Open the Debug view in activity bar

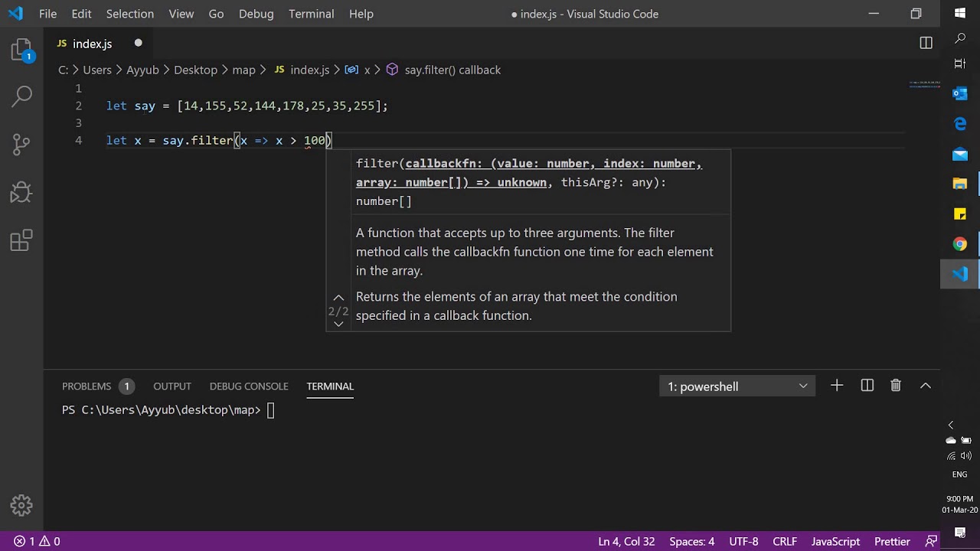(21, 192)
